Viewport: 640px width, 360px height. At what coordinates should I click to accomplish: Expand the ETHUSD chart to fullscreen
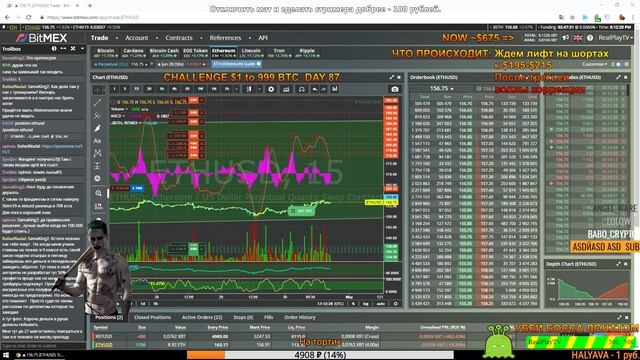[x=392, y=77]
